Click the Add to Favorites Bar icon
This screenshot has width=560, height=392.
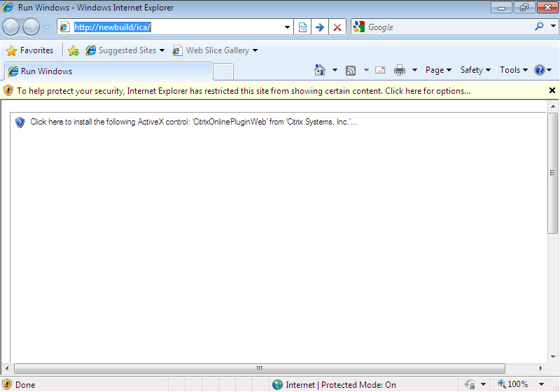[x=73, y=50]
